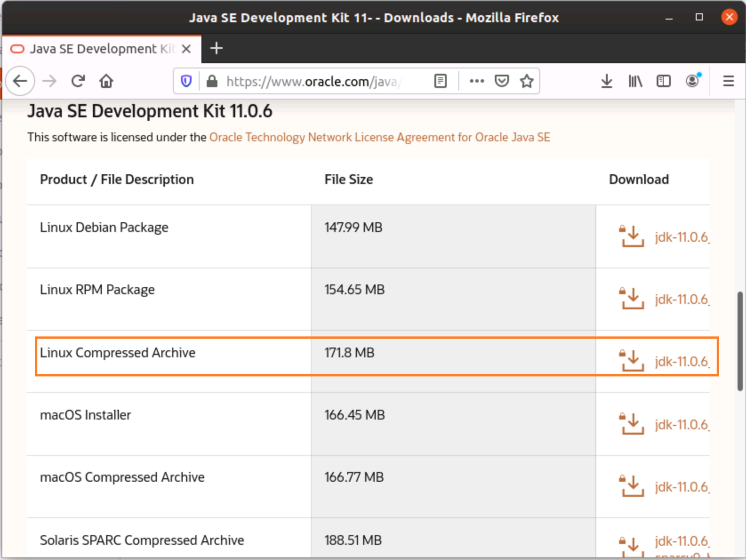This screenshot has width=746, height=560.
Task: Open the Firefox account menu
Action: (x=692, y=80)
